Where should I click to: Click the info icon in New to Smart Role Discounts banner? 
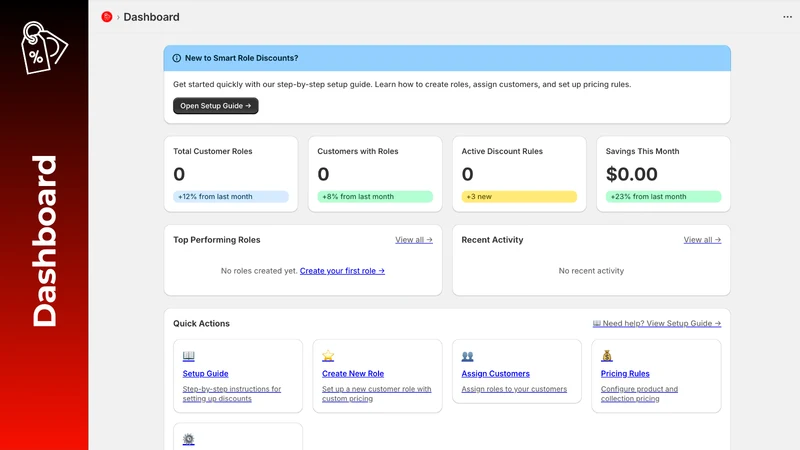pyautogui.click(x=177, y=58)
